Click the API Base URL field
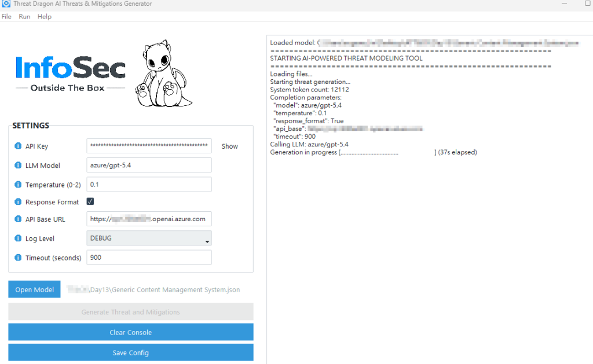Screen dimensions: 593x364 pyautogui.click(x=149, y=219)
